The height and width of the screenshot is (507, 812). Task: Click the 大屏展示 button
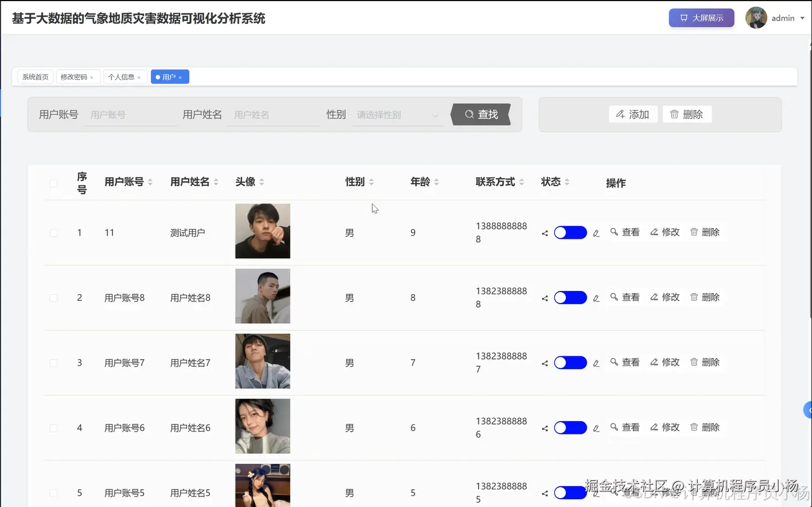[x=701, y=18]
